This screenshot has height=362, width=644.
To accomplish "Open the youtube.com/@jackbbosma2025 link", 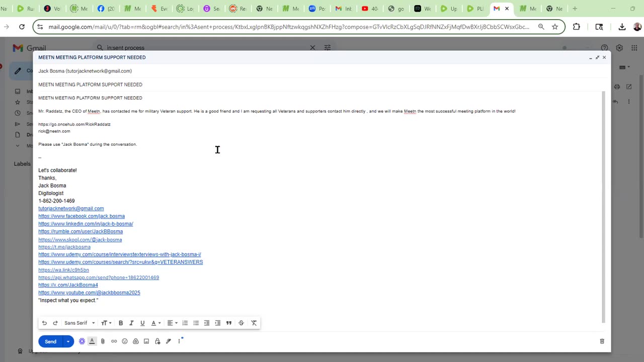I will pyautogui.click(x=89, y=293).
